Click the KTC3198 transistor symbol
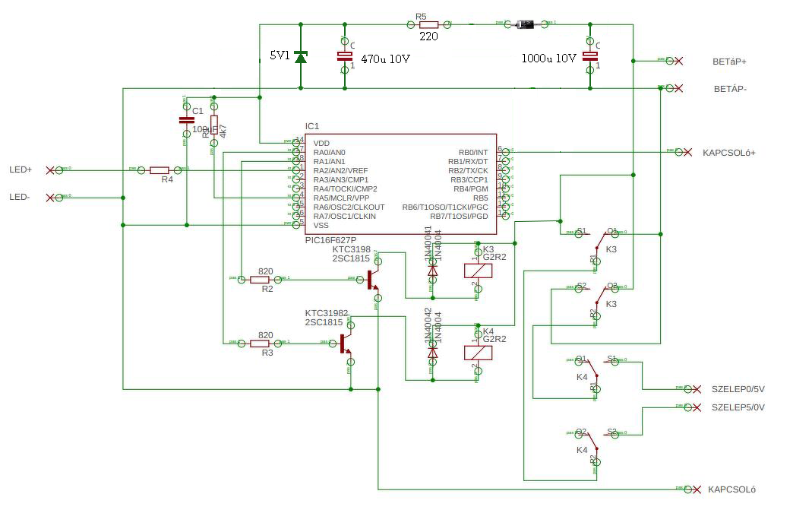 pos(373,280)
